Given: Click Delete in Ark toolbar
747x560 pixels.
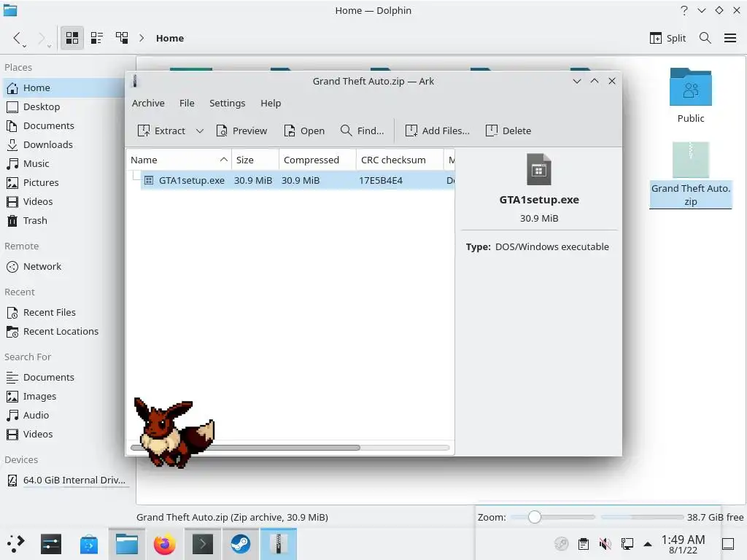Looking at the screenshot, I should [x=508, y=131].
